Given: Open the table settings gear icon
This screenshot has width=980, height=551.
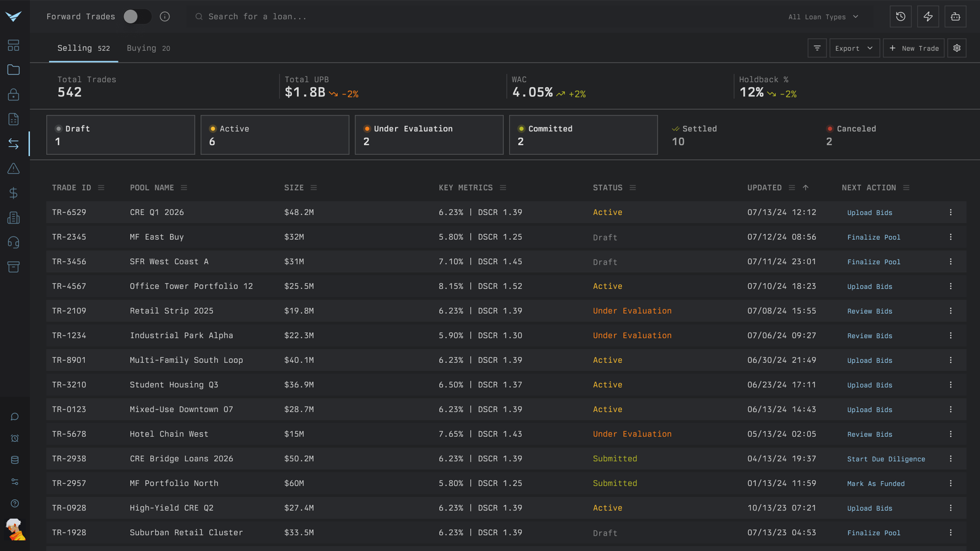Looking at the screenshot, I should (x=957, y=48).
